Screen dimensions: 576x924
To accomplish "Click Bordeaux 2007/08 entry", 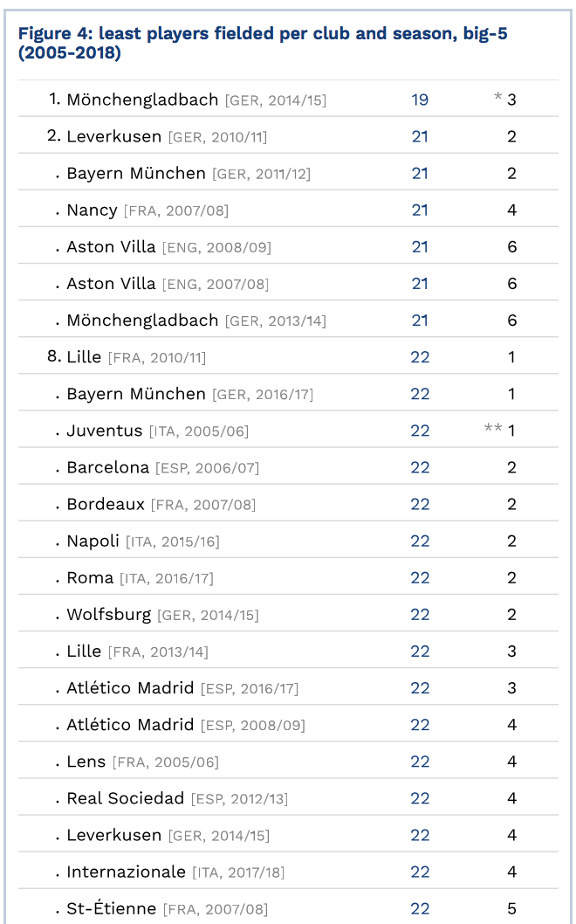I will (x=288, y=504).
